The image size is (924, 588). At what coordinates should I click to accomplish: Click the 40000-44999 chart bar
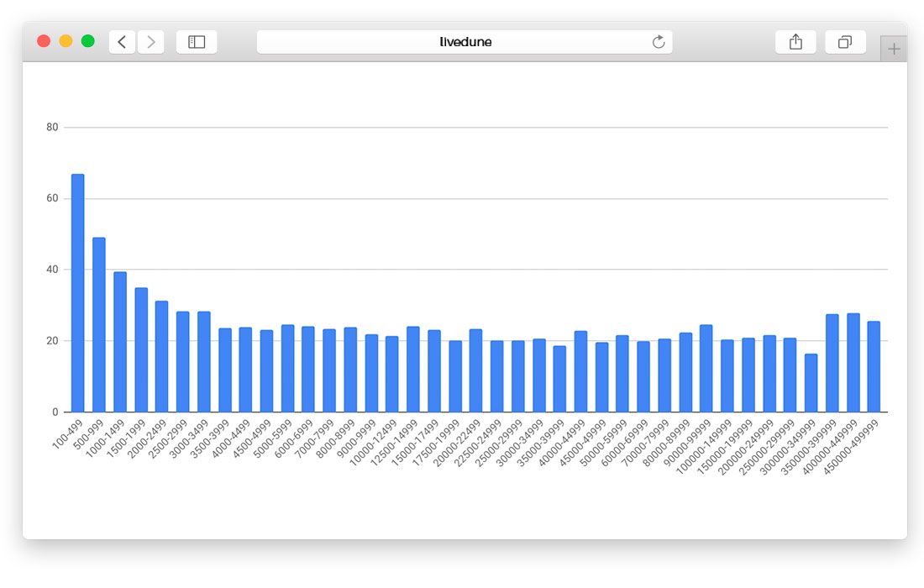pyautogui.click(x=580, y=371)
